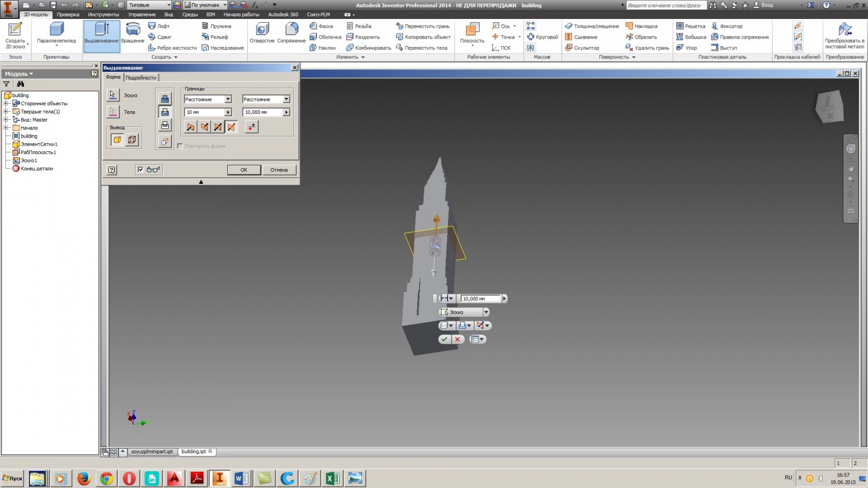This screenshot has width=868, height=488.
Task: Choose the first extrude direction button
Action: point(190,127)
